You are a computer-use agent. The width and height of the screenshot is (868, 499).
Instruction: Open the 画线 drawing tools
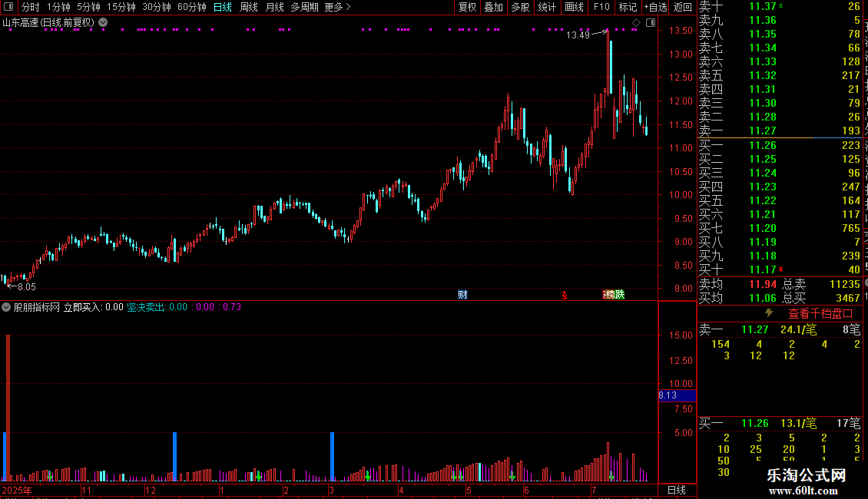click(x=574, y=7)
